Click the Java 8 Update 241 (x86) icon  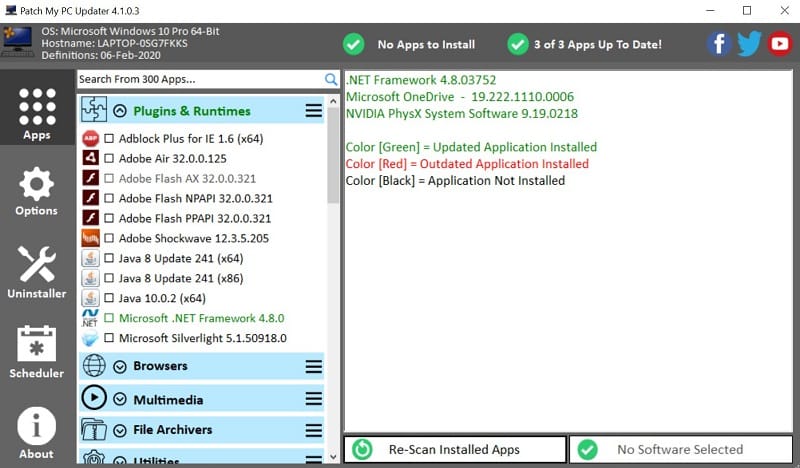pyautogui.click(x=90, y=278)
